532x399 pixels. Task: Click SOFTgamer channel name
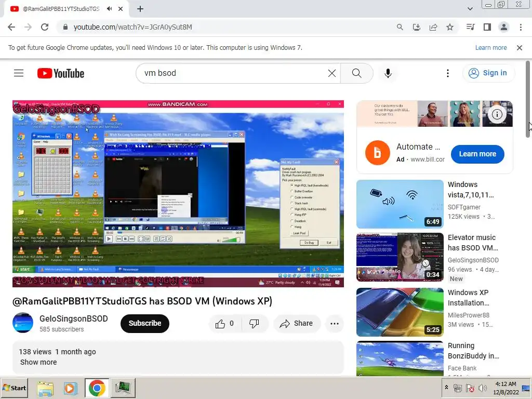[x=464, y=207]
